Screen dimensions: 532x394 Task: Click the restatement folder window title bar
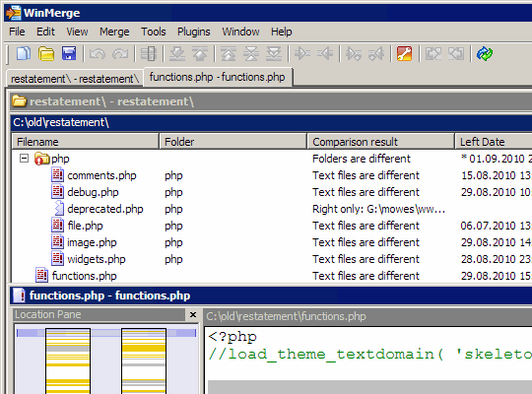tap(272, 101)
